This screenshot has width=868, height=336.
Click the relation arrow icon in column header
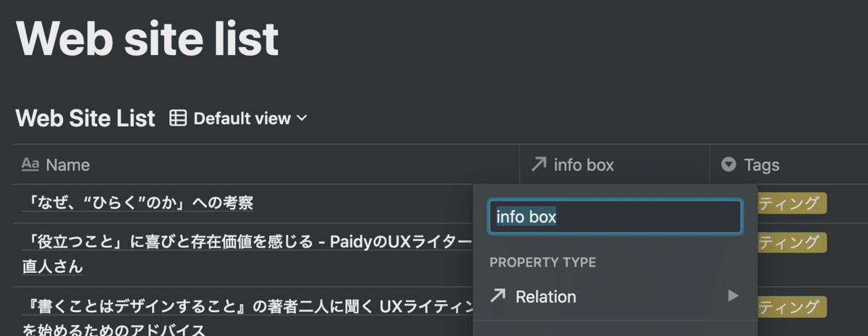(538, 165)
